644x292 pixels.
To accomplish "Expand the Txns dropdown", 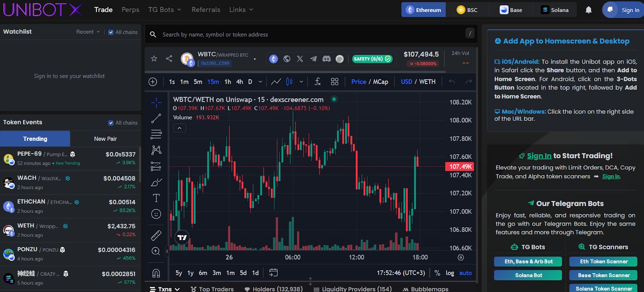I will point(165,289).
